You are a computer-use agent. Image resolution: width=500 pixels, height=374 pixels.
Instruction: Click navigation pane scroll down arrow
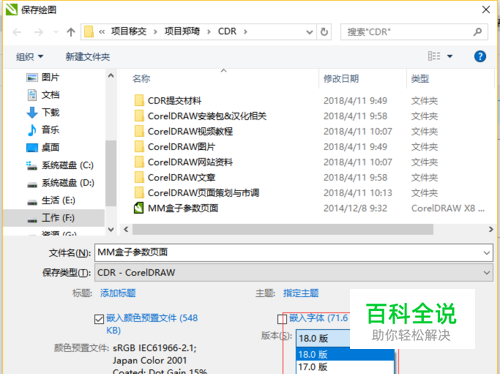(x=111, y=229)
